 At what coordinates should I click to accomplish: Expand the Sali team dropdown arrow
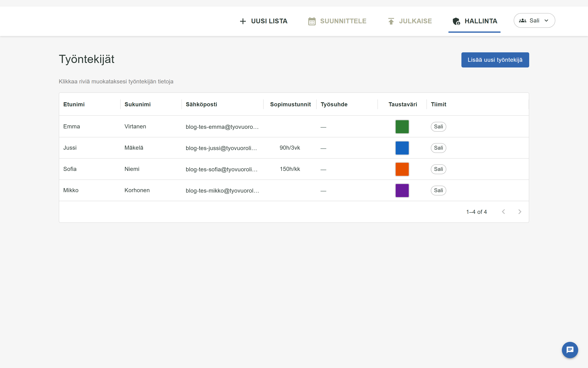[546, 21]
